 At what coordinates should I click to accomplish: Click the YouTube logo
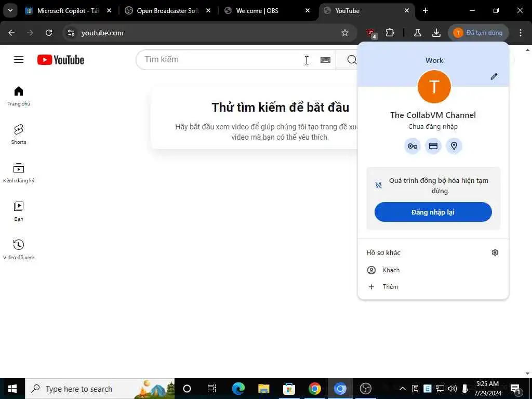tap(61, 60)
